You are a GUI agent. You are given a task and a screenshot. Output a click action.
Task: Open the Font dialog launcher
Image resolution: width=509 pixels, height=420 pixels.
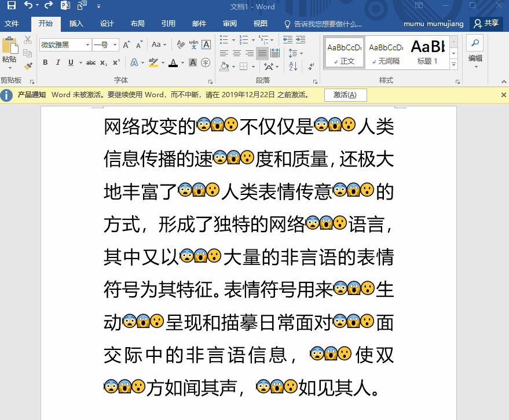point(210,82)
